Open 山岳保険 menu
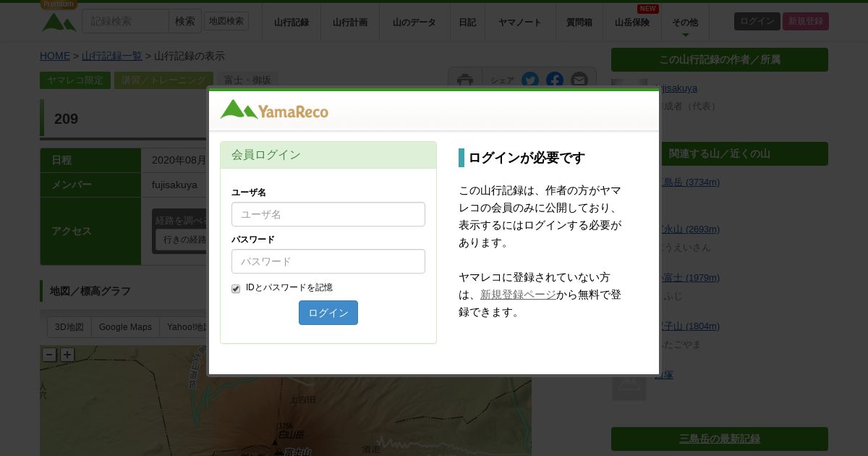Screen dimensions: 868x456 (632, 22)
